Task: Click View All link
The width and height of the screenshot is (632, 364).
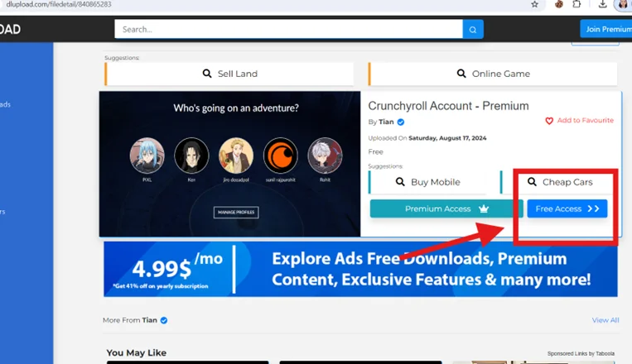Action: (605, 320)
